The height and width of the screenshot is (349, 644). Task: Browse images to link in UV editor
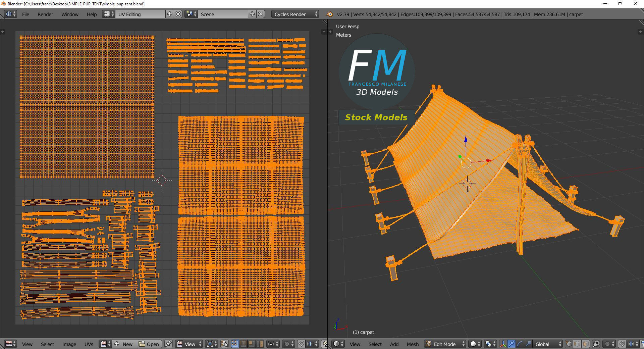[x=105, y=344]
